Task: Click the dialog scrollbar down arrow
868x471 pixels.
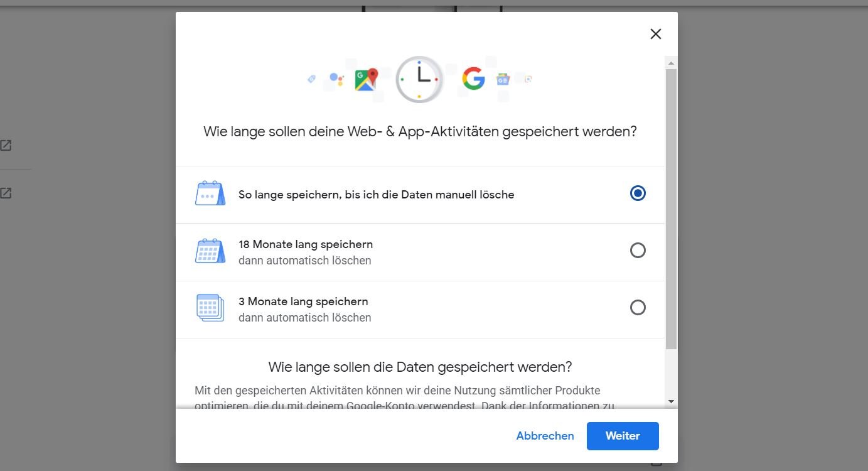Action: click(x=671, y=401)
